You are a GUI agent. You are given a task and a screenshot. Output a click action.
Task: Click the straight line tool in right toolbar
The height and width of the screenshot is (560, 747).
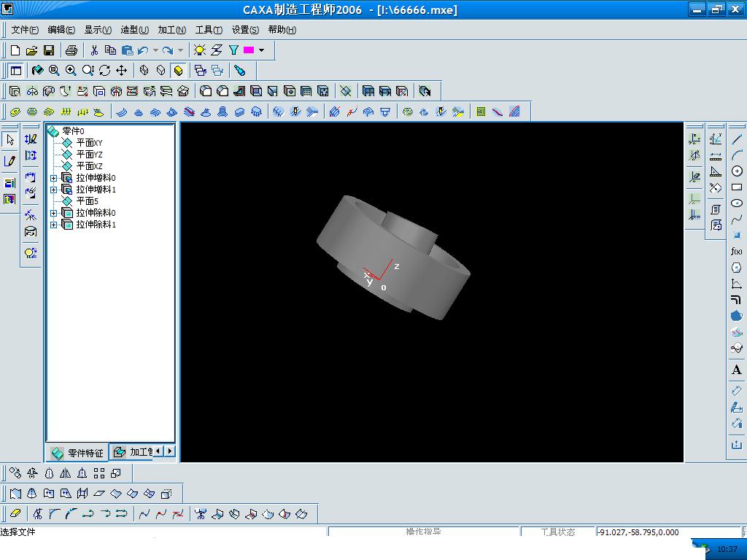tap(737, 139)
